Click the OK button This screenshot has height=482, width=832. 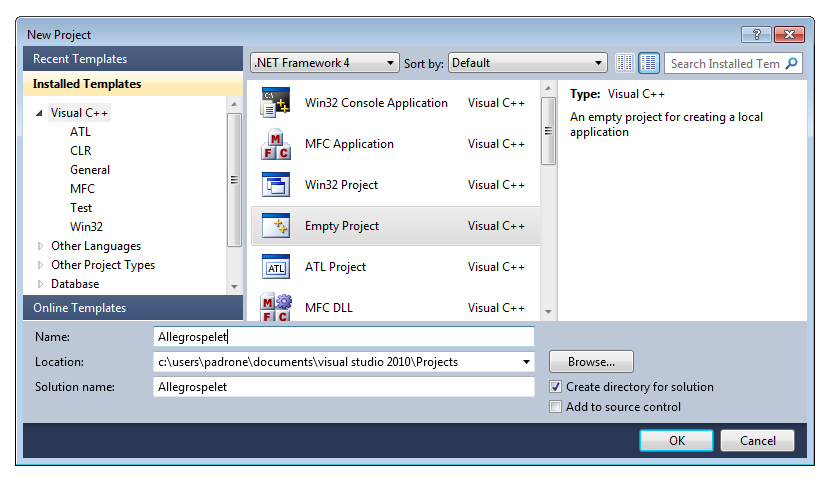(x=677, y=441)
